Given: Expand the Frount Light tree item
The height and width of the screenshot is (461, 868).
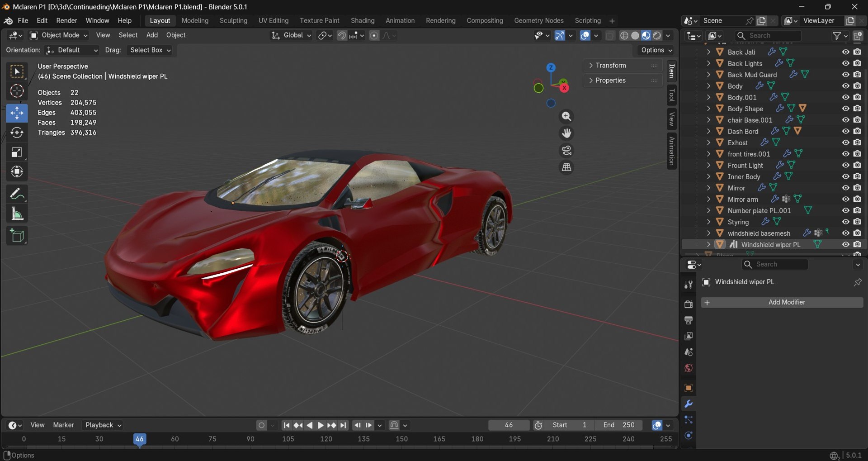Looking at the screenshot, I should click(708, 165).
